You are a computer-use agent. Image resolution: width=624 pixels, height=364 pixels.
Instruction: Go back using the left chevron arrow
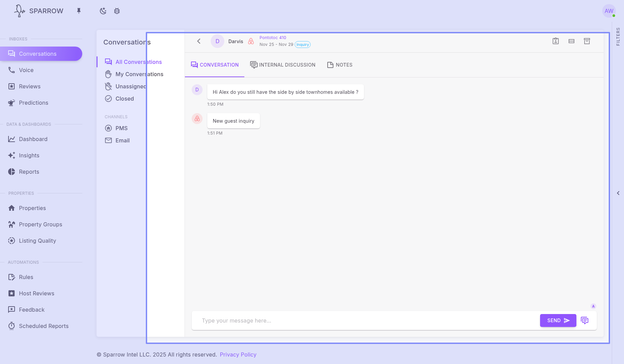pyautogui.click(x=199, y=41)
